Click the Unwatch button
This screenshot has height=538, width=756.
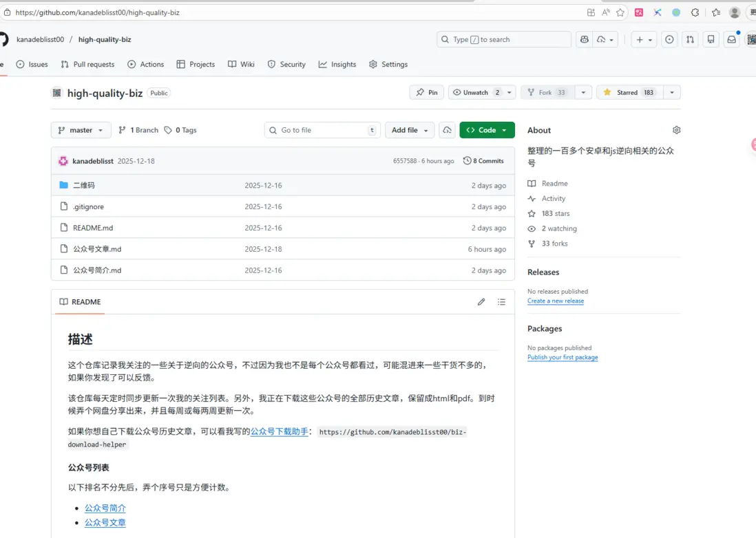pos(476,92)
